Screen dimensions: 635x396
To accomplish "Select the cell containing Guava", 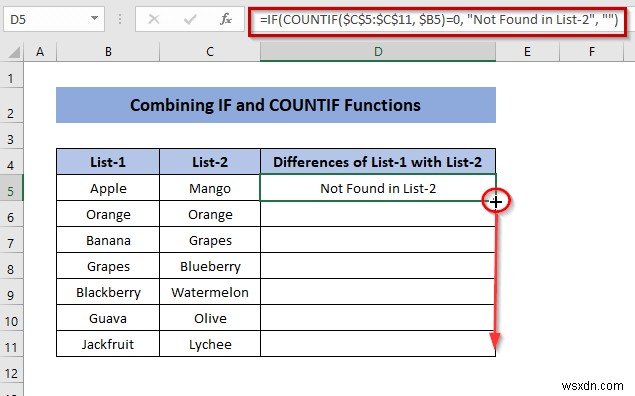I will (x=108, y=318).
